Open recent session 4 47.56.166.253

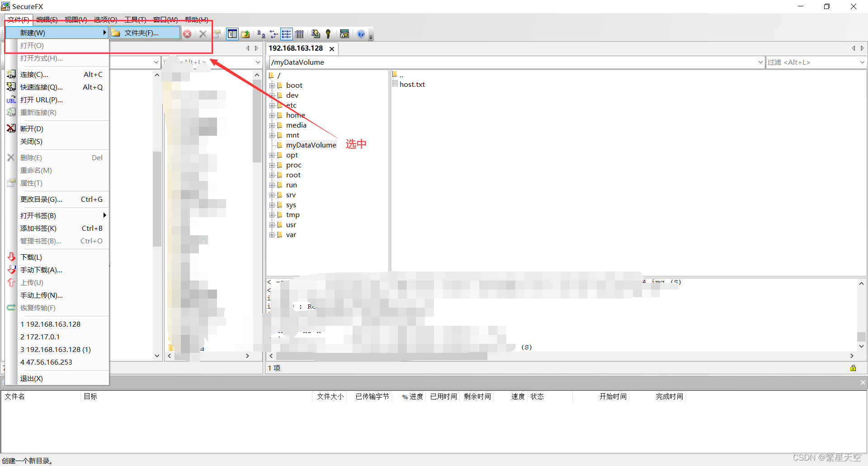(57, 362)
